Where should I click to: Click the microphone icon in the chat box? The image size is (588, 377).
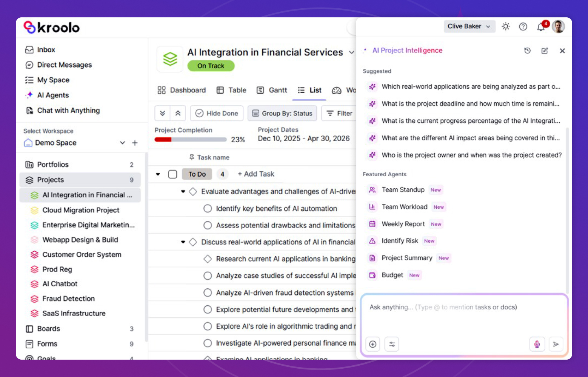[x=537, y=344]
